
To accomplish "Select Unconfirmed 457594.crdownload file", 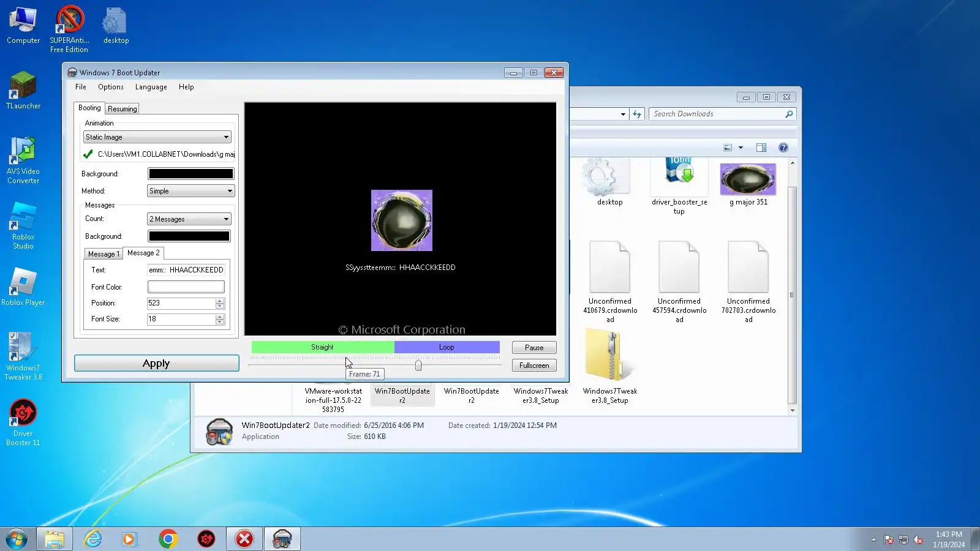I will pyautogui.click(x=679, y=282).
